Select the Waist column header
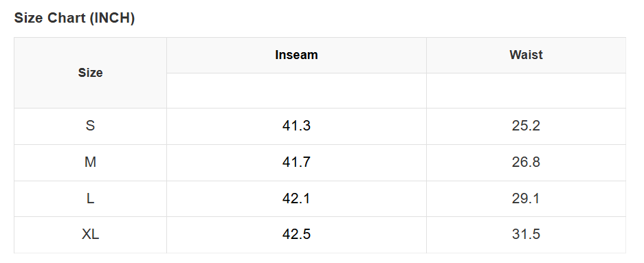This screenshot has height=263, width=644. coord(526,55)
